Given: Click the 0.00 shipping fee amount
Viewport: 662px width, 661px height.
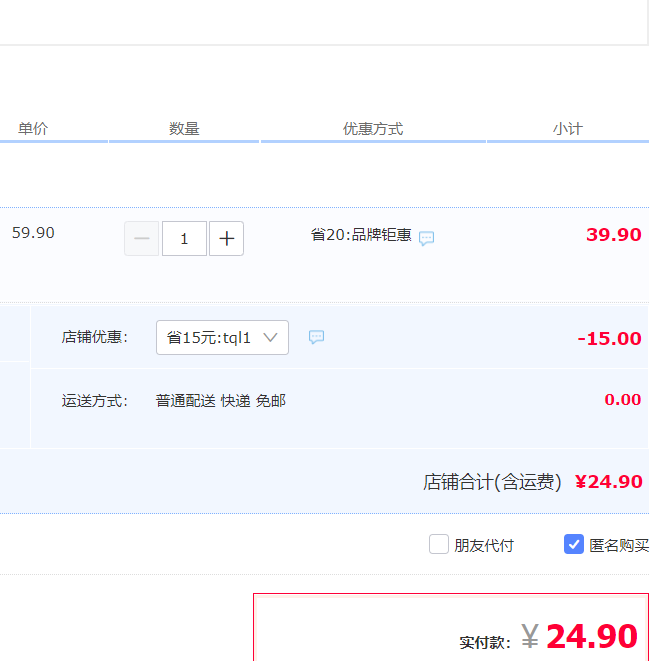Looking at the screenshot, I should click(622, 400).
